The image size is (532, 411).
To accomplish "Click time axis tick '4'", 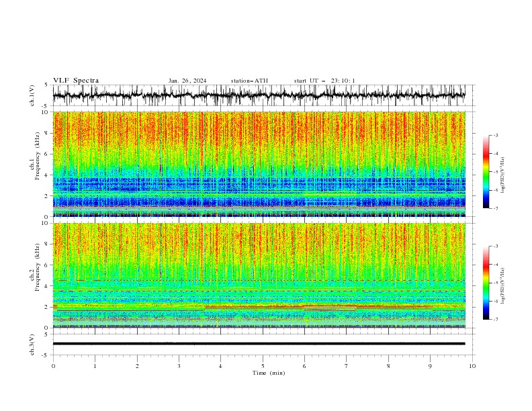I will coord(220,366).
